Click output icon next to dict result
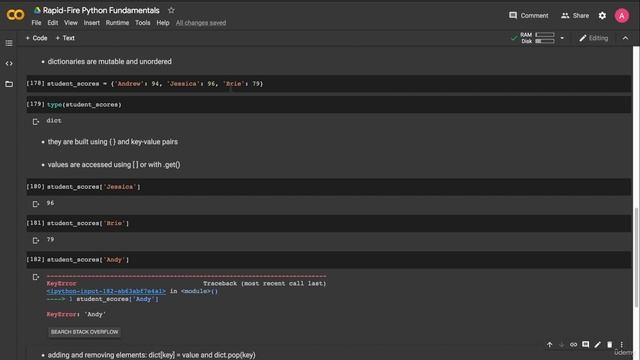The width and height of the screenshot is (640, 360). click(x=36, y=122)
